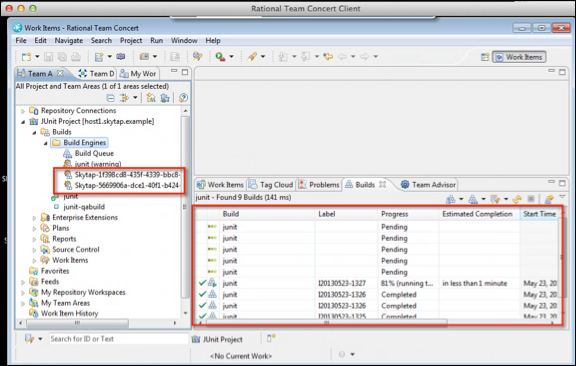The image size is (576, 366).
Task: Click the refresh icon in Builds view toolbar
Action: click(x=517, y=199)
